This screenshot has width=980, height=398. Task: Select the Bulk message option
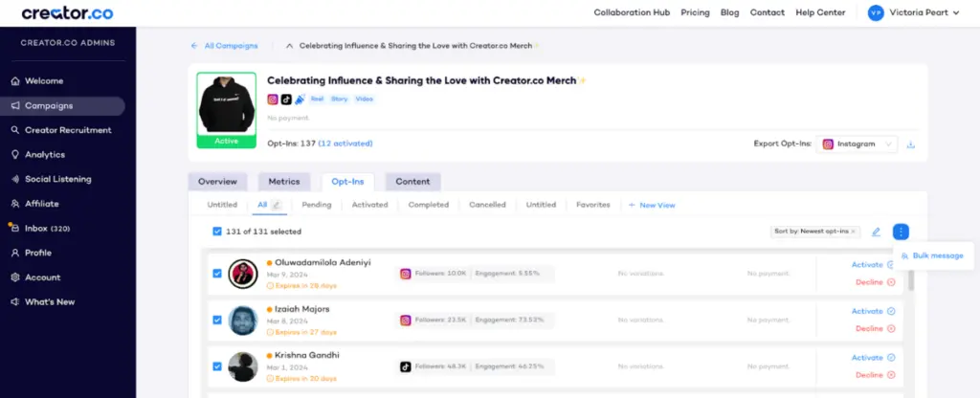pyautogui.click(x=931, y=255)
